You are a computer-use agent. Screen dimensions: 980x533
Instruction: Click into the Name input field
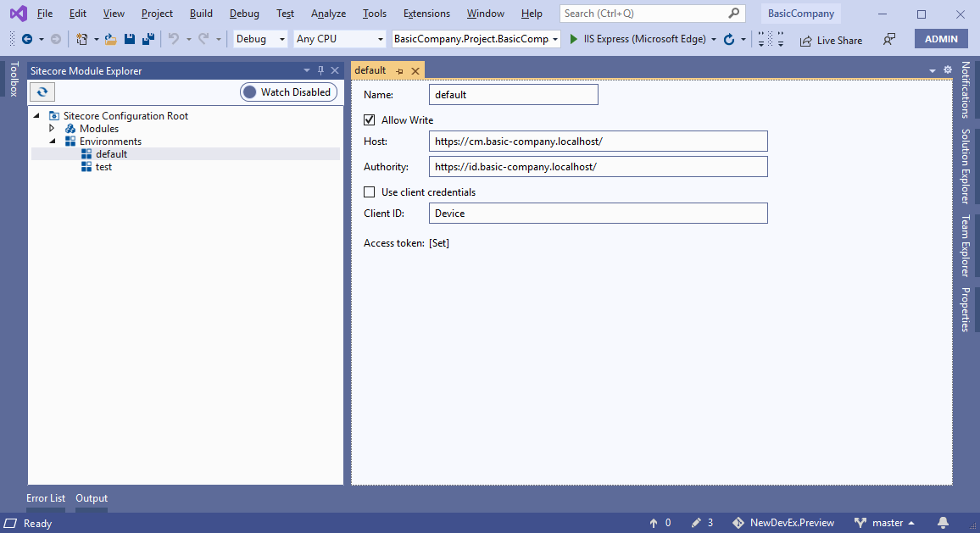514,94
